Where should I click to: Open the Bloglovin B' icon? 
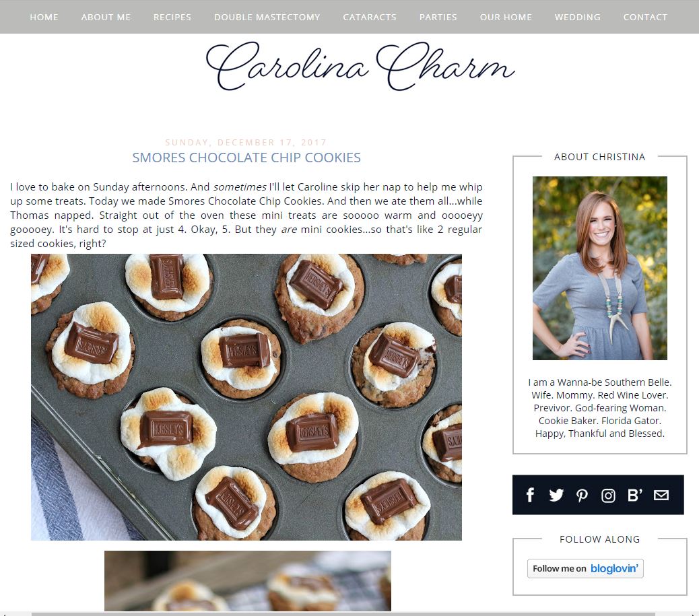(x=635, y=495)
